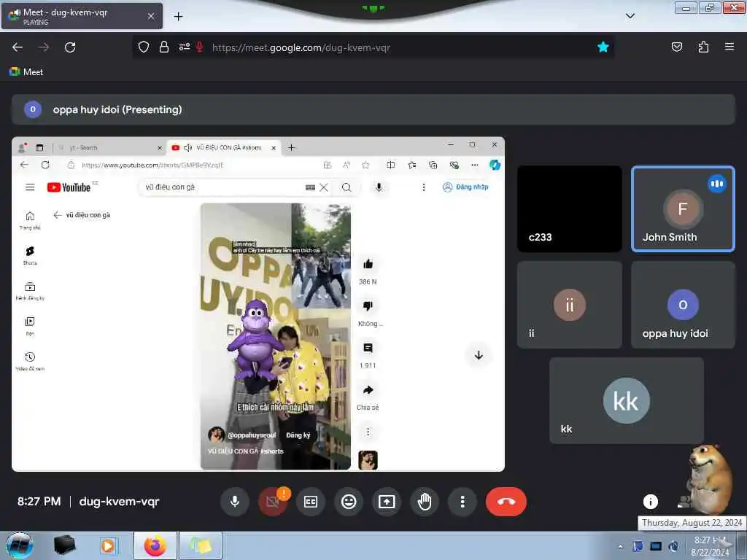Screen dimensions: 747x560
Task: Click the Firefox address bar URL
Action: [301, 47]
